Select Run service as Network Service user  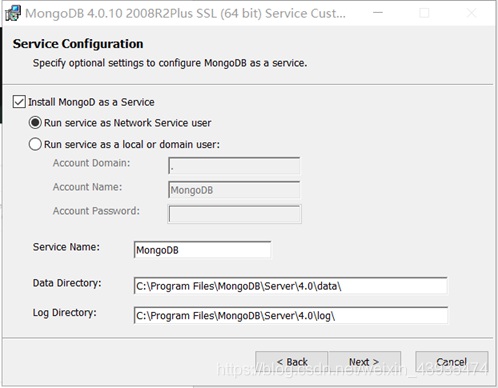click(x=35, y=123)
